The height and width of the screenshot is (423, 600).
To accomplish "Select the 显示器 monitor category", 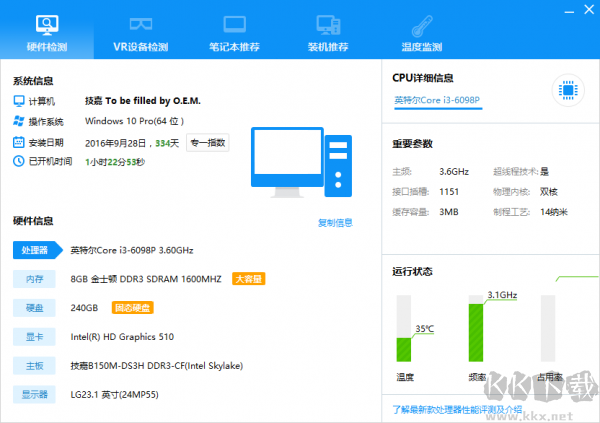I will pos(34,394).
